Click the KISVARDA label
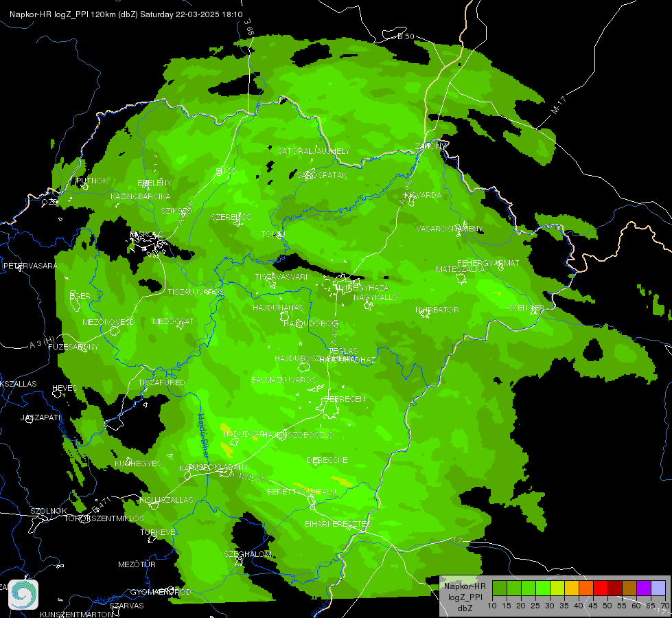This screenshot has height=618, width=672. (x=424, y=195)
